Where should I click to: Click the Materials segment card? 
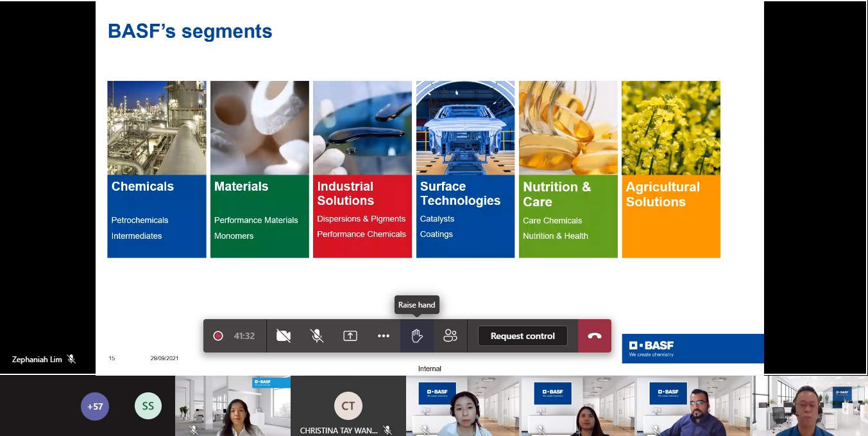click(x=260, y=170)
